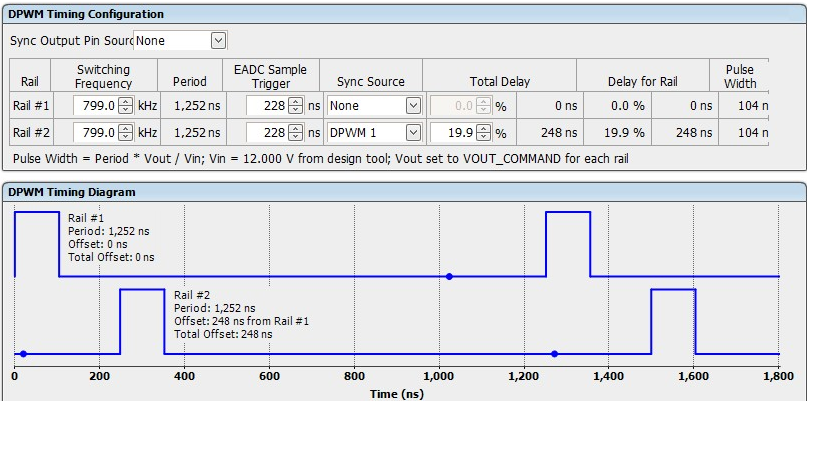Screen dimensions: 819x460
Task: Select the Rail #2 row label
Action: tap(31, 133)
